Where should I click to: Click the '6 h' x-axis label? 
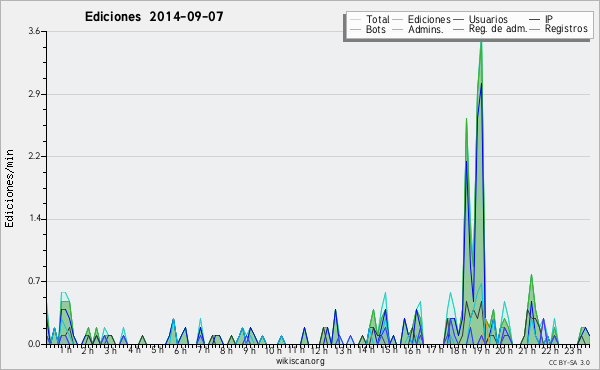tap(180, 351)
